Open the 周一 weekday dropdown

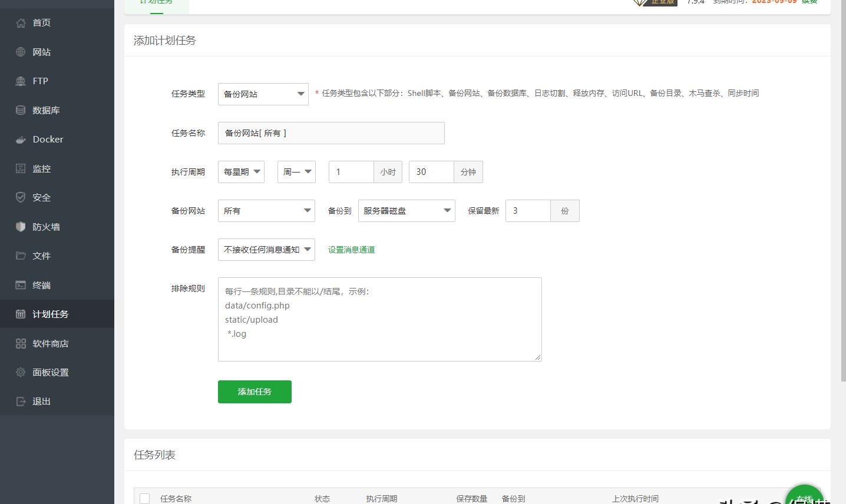[x=296, y=172]
